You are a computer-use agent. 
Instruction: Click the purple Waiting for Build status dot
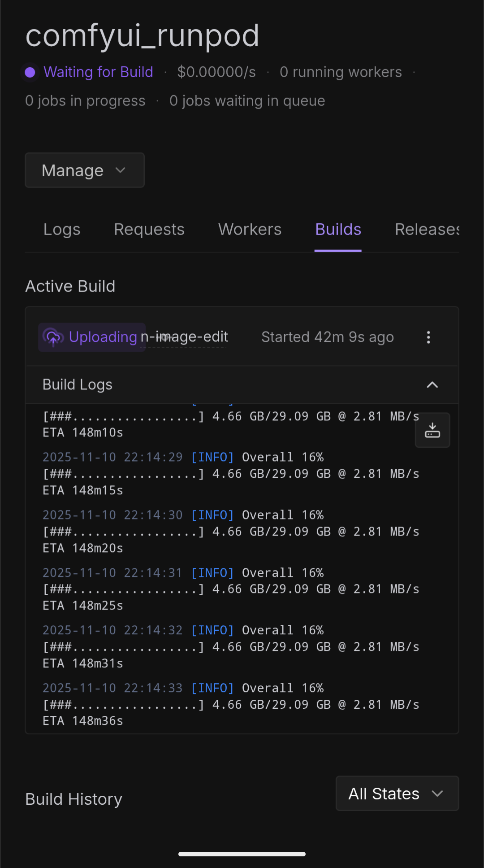[x=30, y=72]
